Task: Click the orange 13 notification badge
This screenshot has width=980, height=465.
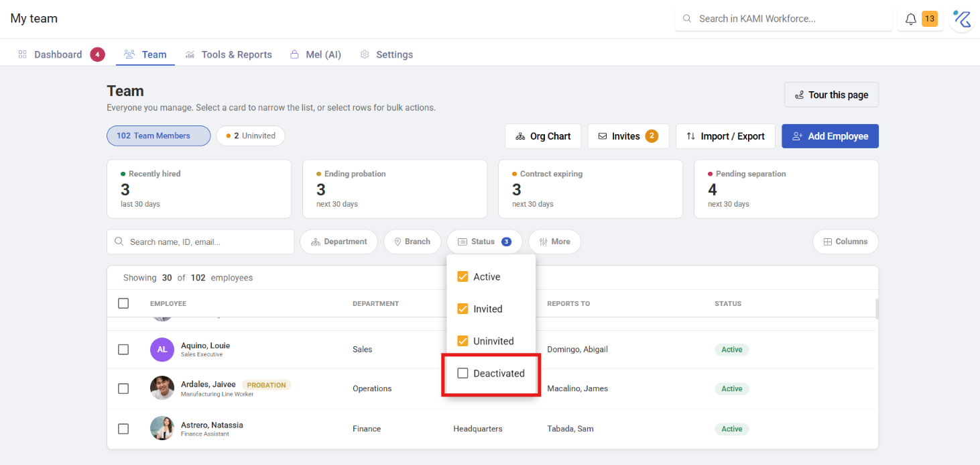Action: click(x=930, y=19)
